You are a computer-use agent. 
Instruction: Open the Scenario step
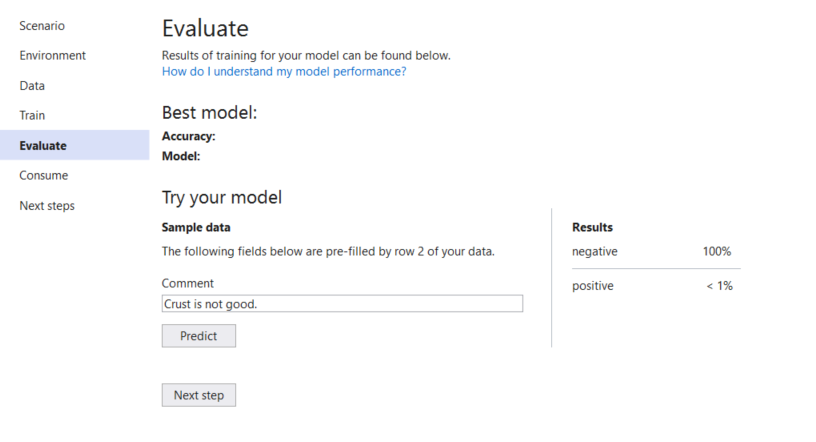pyautogui.click(x=42, y=26)
